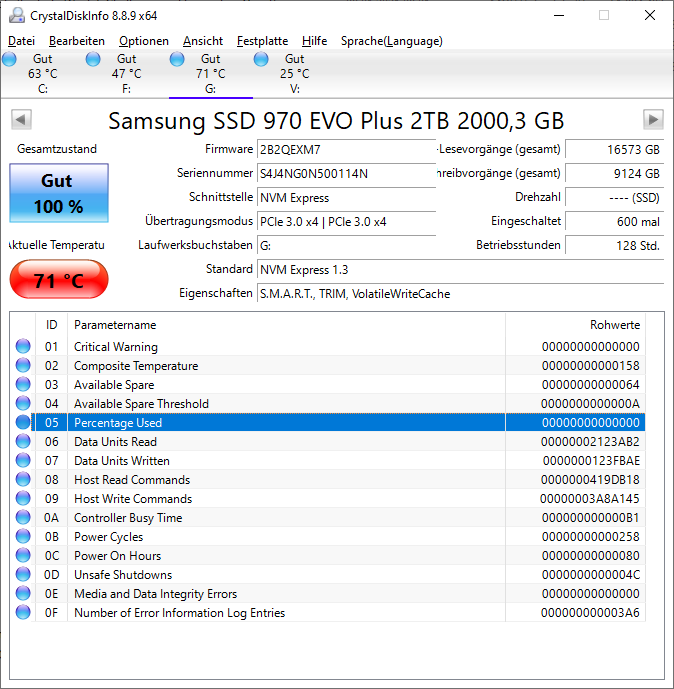This screenshot has height=689, width=674.
Task: Click the disk title Samsung SSD 970 EVO Plus
Action: tap(336, 120)
